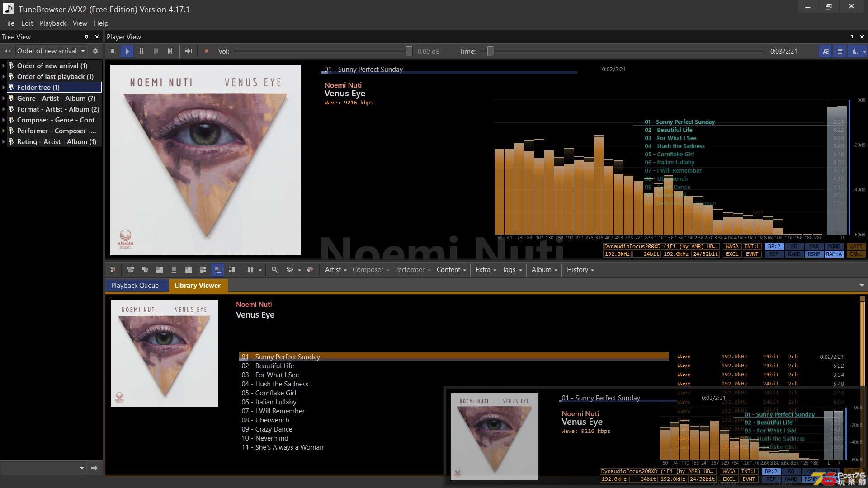The image size is (868, 488).
Task: Click the time seek slider handle
Action: (x=490, y=51)
